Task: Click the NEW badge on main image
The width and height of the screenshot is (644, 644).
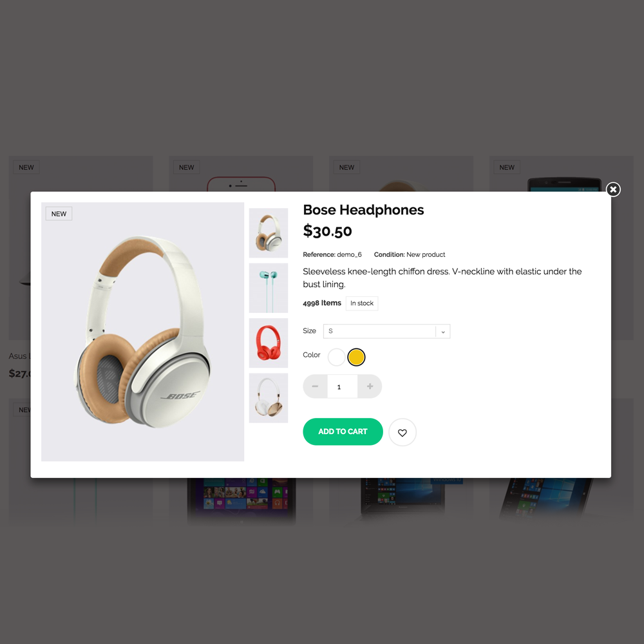Action: (59, 214)
